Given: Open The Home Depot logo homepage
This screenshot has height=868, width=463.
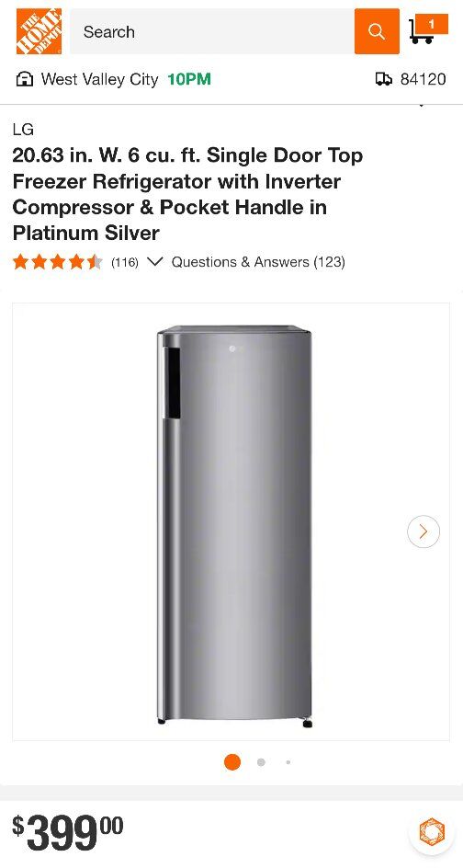Looking at the screenshot, I should click(39, 31).
